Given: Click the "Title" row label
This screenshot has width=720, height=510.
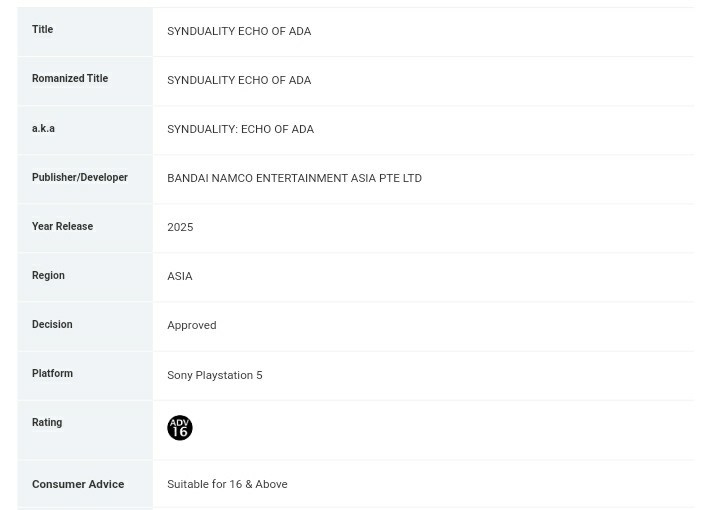Looking at the screenshot, I should point(42,30).
